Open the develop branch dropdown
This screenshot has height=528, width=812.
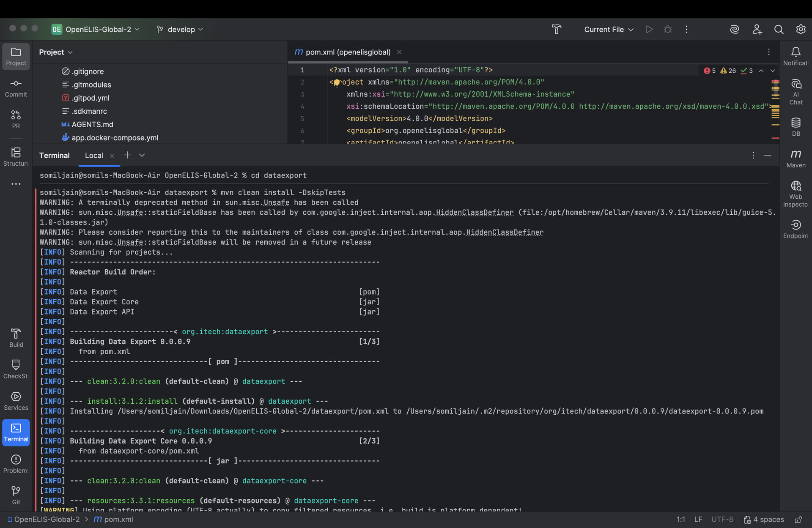pyautogui.click(x=180, y=29)
